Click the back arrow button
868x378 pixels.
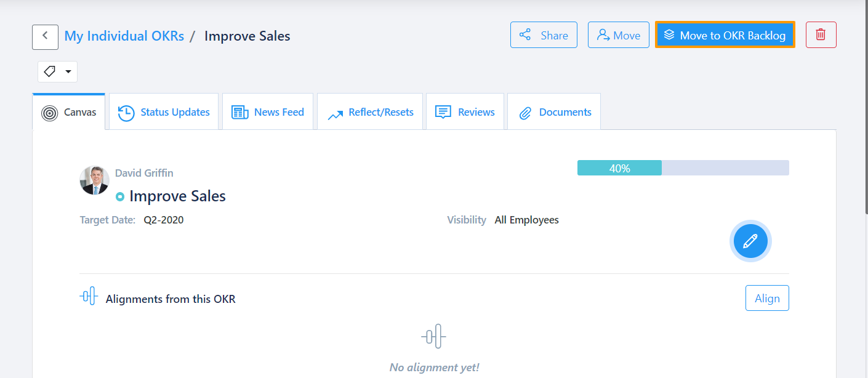pos(45,37)
